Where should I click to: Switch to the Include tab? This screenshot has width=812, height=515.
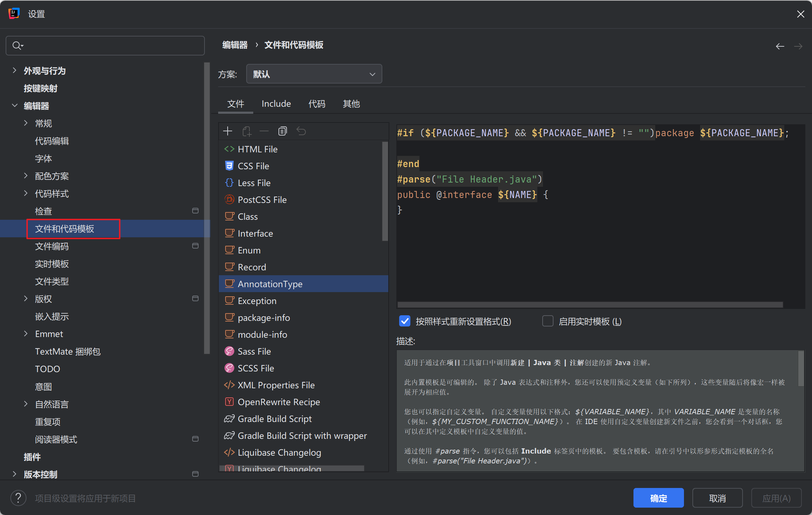(276, 104)
